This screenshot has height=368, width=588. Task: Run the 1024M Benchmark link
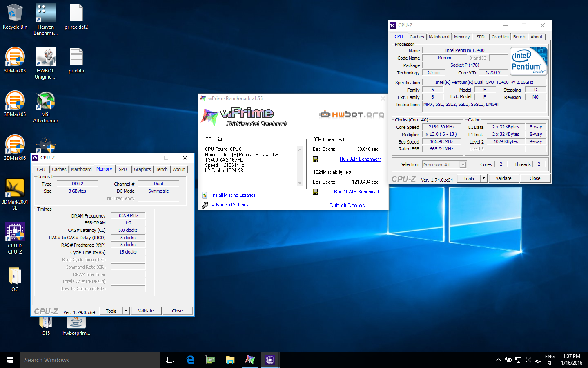357,192
